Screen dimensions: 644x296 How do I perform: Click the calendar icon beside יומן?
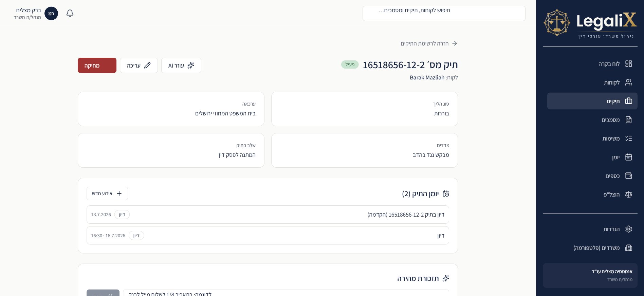pos(628,157)
